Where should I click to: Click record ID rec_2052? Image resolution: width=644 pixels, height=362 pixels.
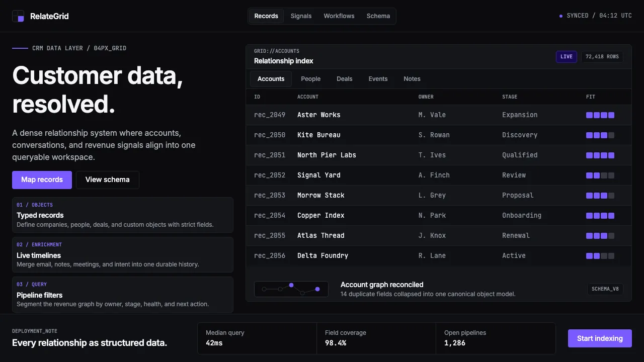(x=270, y=175)
